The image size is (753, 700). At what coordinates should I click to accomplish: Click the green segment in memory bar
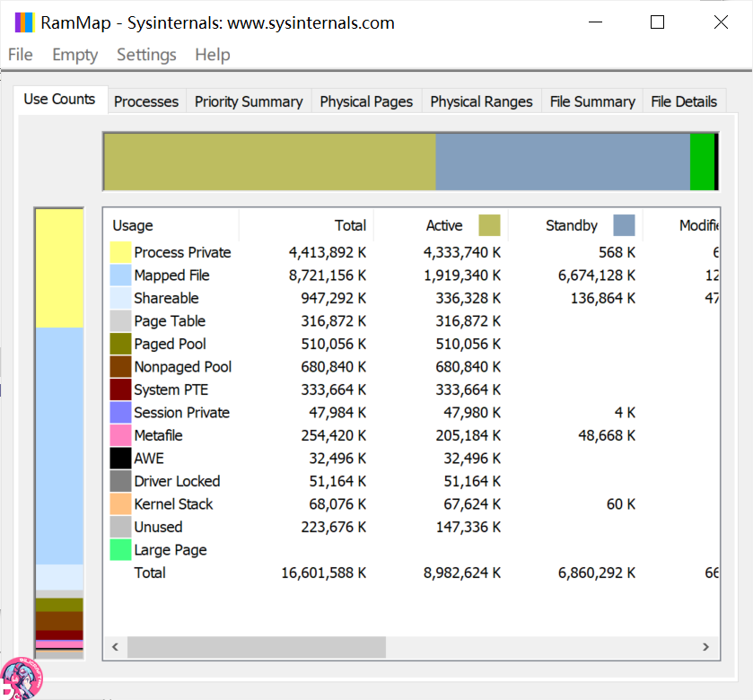pyautogui.click(x=702, y=162)
